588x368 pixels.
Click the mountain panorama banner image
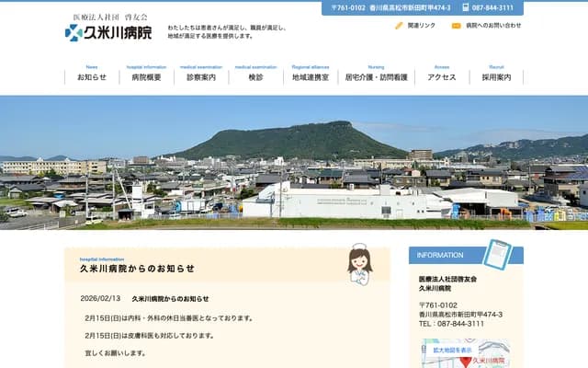(294, 163)
